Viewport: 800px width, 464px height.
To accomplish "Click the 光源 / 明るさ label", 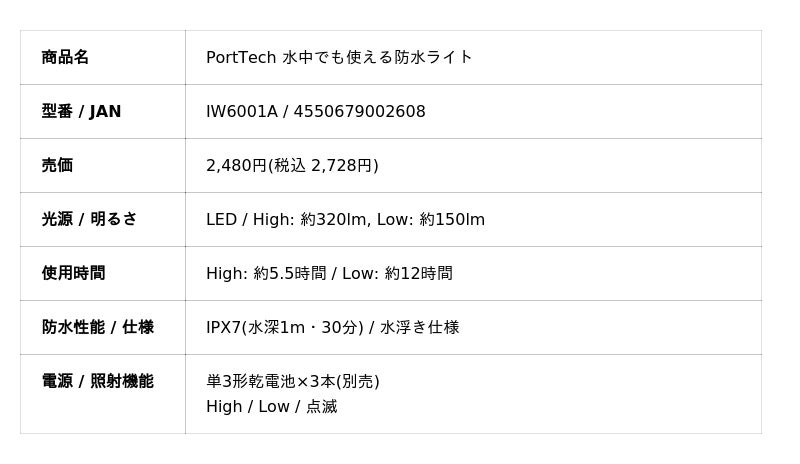I will pos(89,219).
